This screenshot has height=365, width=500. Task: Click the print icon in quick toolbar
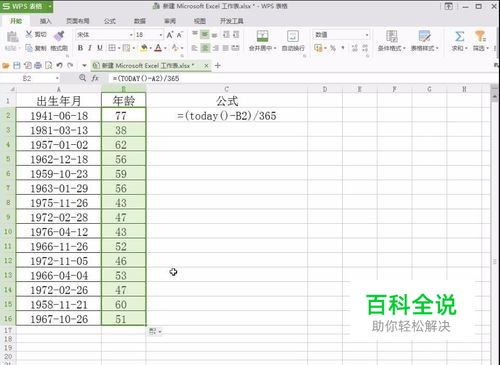[38, 65]
